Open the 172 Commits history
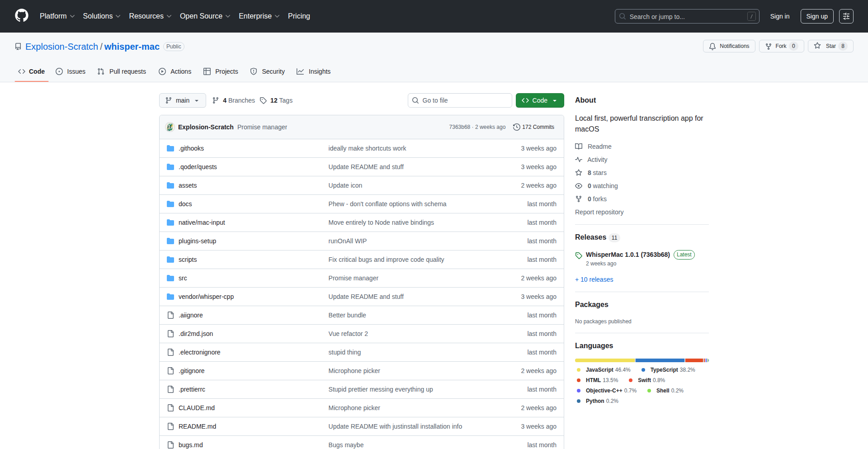 point(534,127)
